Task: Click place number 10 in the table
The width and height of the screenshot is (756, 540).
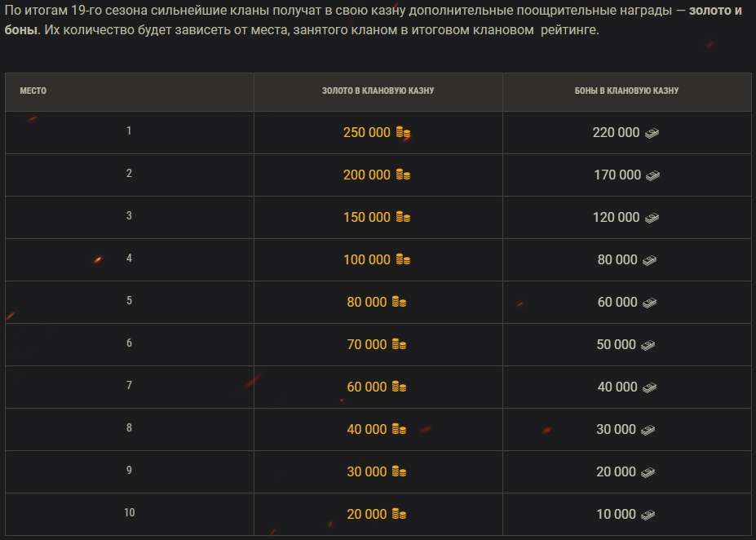Action: pos(129,513)
